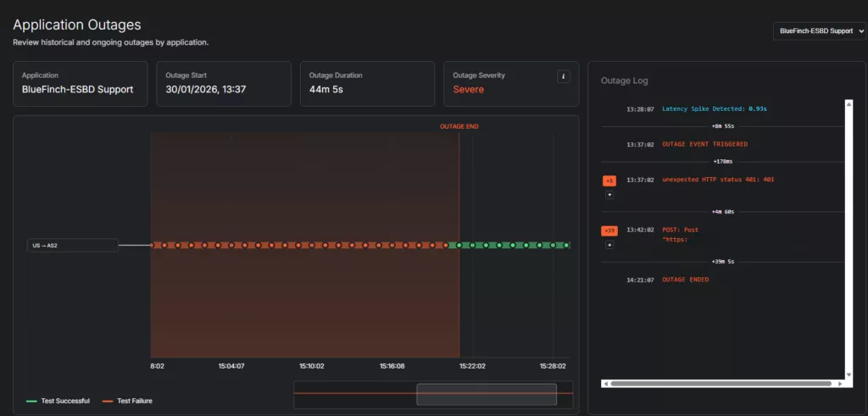Click the 15:16:08 time axis label
This screenshot has height=416, width=868.
pos(392,366)
